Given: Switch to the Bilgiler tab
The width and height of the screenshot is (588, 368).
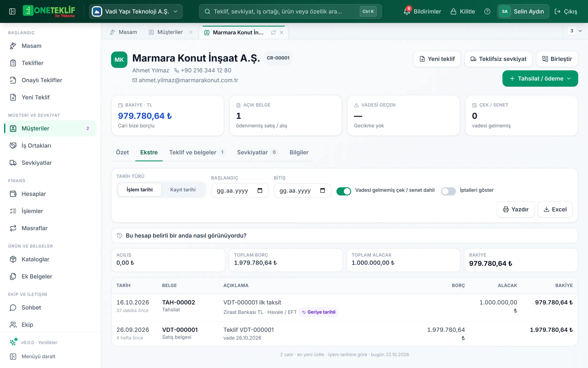Looking at the screenshot, I should [299, 152].
